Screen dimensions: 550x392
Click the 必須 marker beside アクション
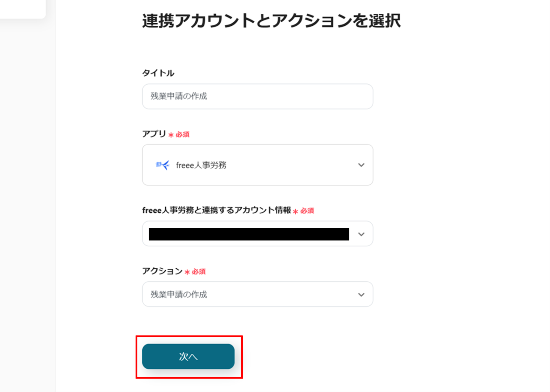click(x=199, y=272)
